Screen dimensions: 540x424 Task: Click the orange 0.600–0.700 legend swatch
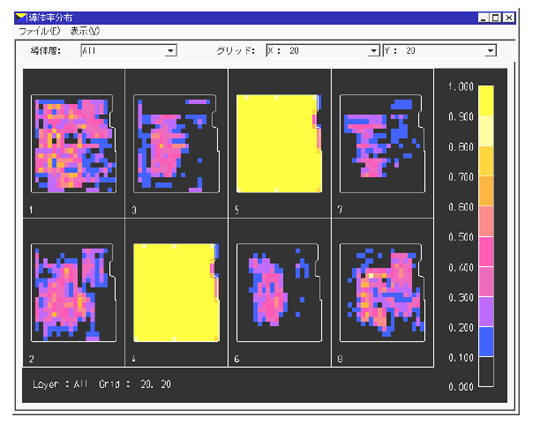[x=486, y=191]
